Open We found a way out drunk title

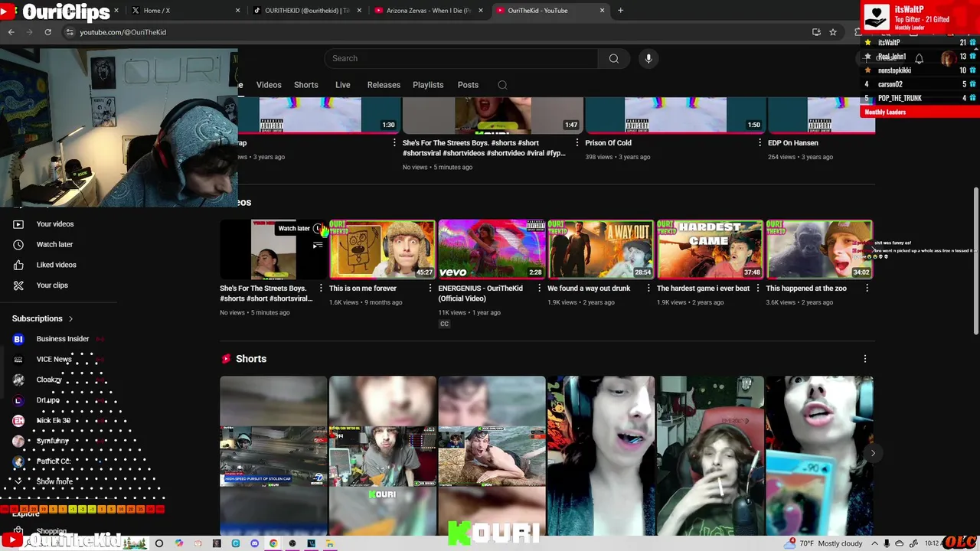point(589,289)
